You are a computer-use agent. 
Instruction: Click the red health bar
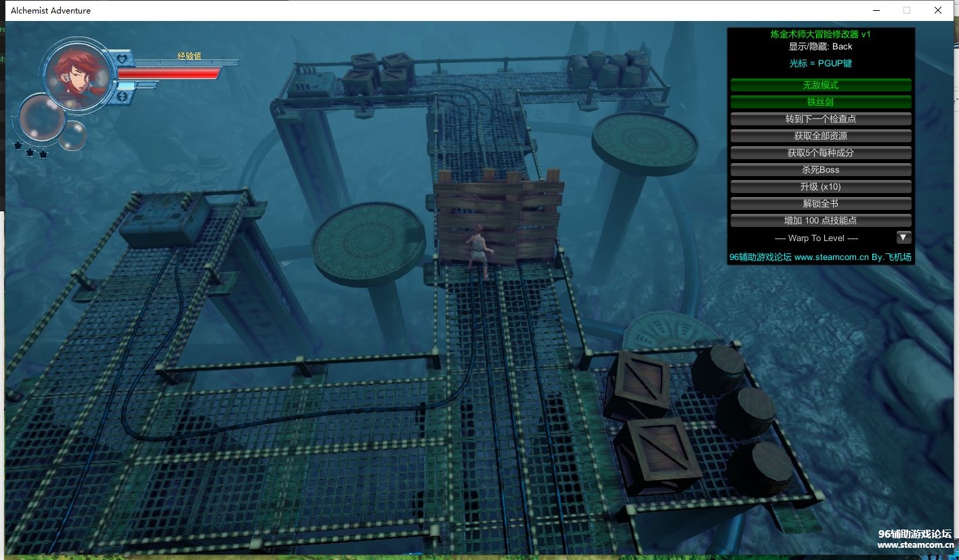169,73
